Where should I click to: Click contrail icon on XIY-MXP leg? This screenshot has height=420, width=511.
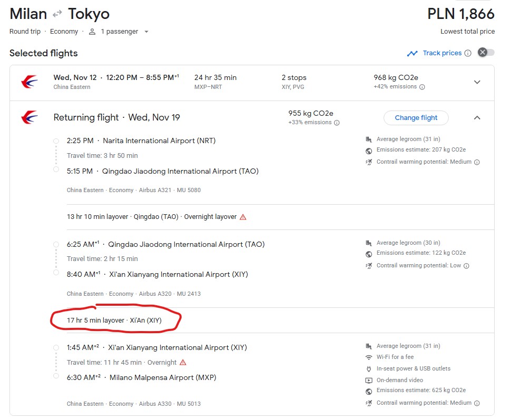(x=369, y=403)
